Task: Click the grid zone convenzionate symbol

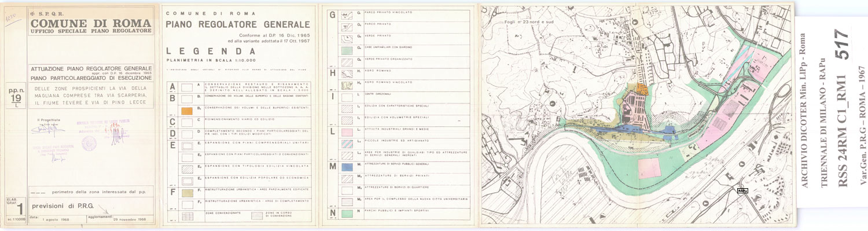Action: (x=186, y=217)
